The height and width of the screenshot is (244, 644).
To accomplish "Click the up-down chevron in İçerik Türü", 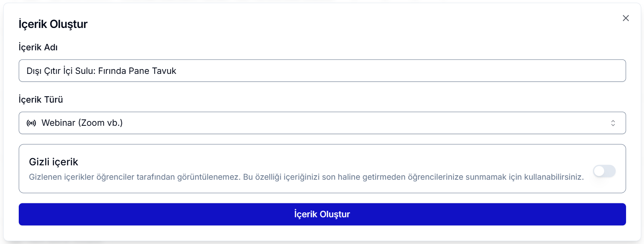I will (x=613, y=123).
